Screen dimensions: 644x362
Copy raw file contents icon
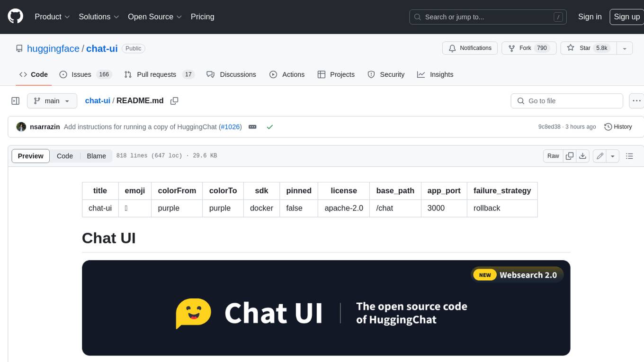pyautogui.click(x=570, y=156)
